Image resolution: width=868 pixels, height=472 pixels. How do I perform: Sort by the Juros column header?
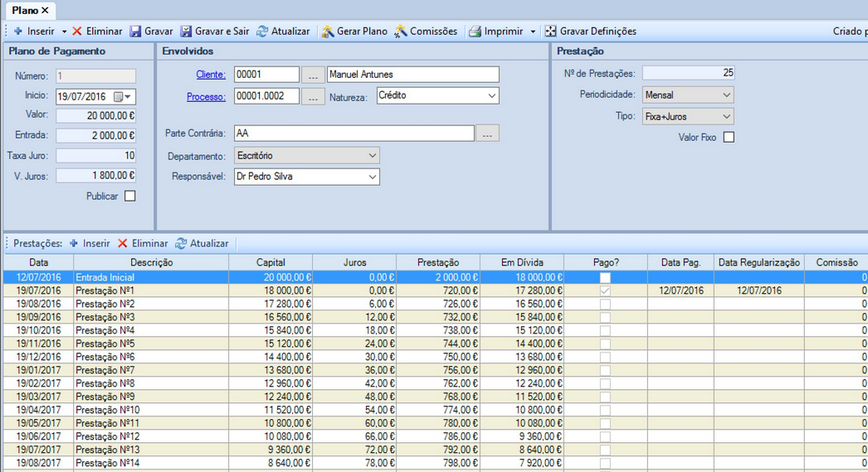pyautogui.click(x=354, y=262)
